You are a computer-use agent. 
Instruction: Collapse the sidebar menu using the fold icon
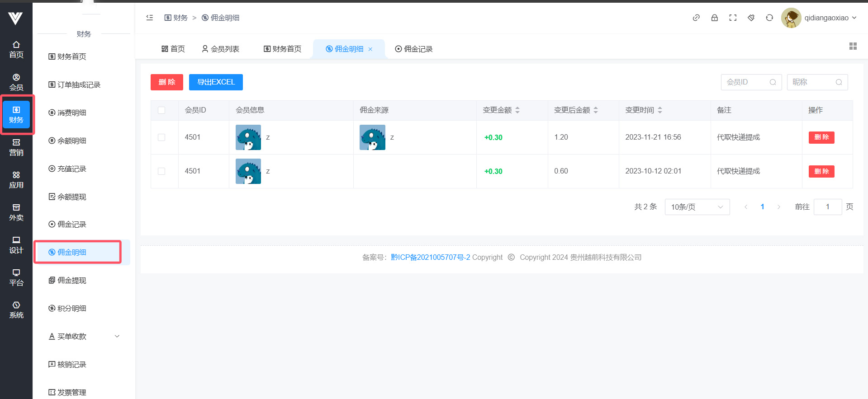[150, 18]
